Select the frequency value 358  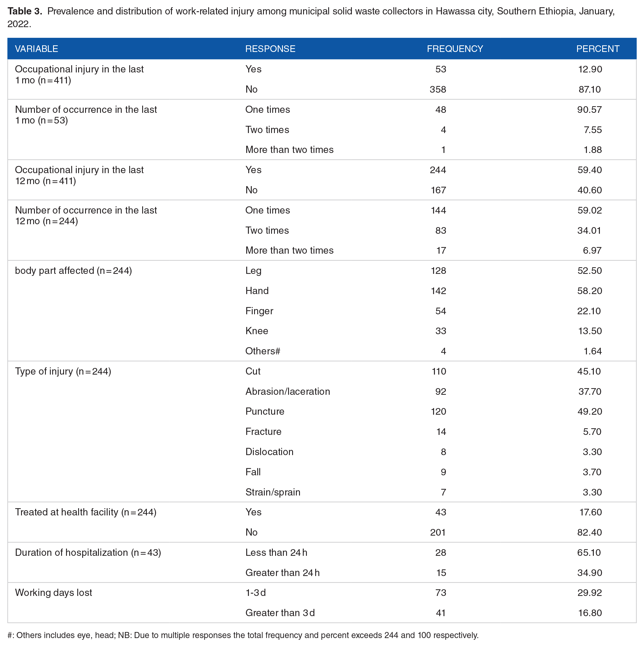click(438, 89)
